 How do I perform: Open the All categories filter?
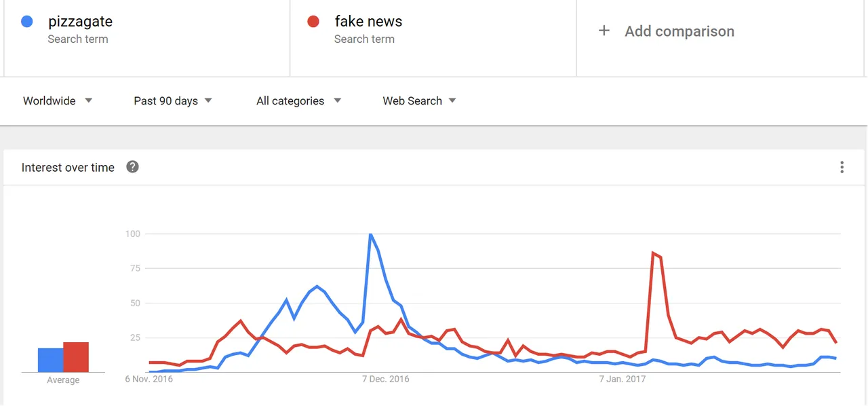tap(298, 100)
